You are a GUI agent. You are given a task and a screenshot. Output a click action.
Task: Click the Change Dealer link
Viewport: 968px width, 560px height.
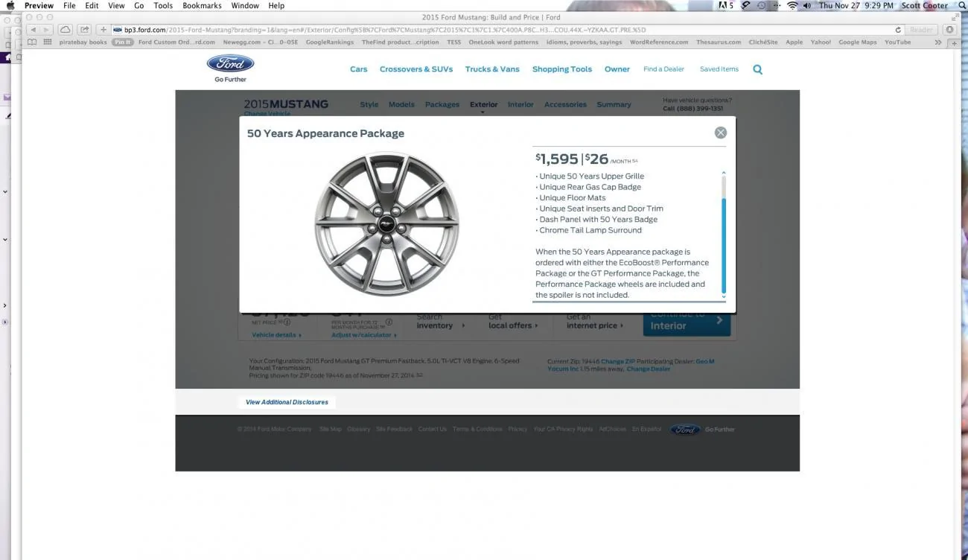tap(649, 369)
